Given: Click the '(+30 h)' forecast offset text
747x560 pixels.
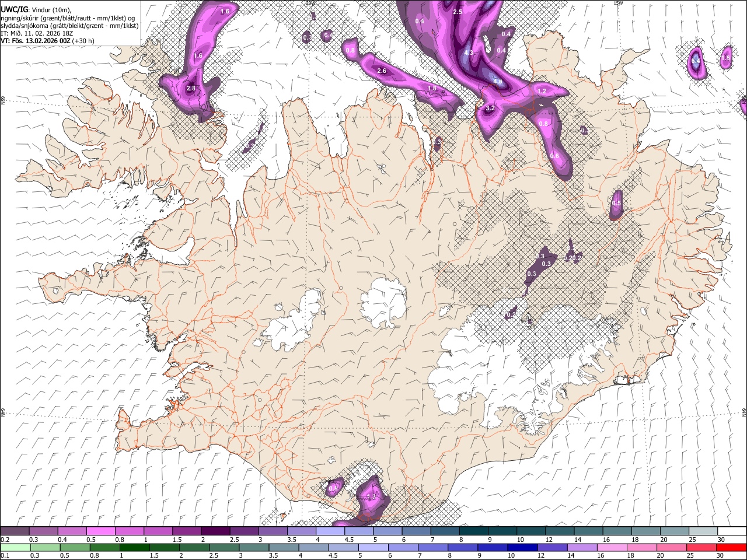Looking at the screenshot, I should click(x=82, y=41).
